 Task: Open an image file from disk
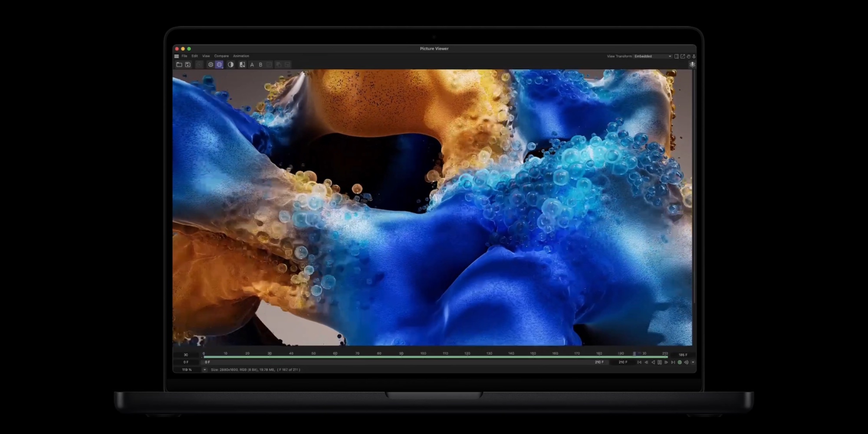(180, 64)
